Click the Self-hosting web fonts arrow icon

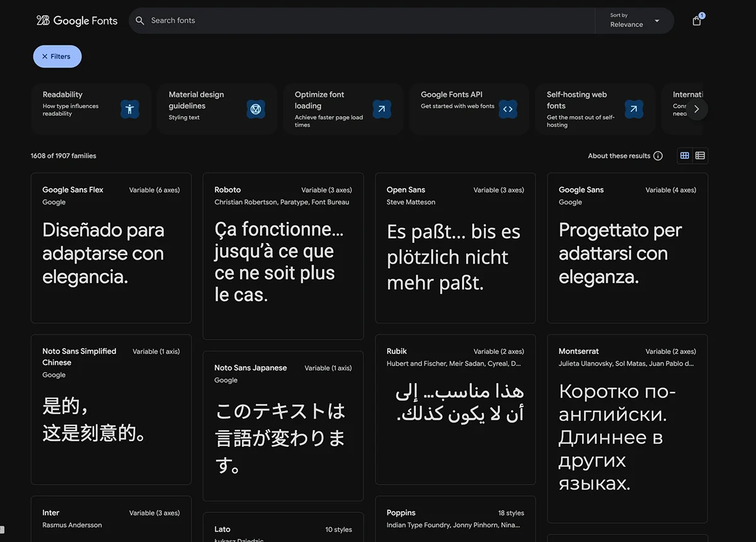point(634,109)
